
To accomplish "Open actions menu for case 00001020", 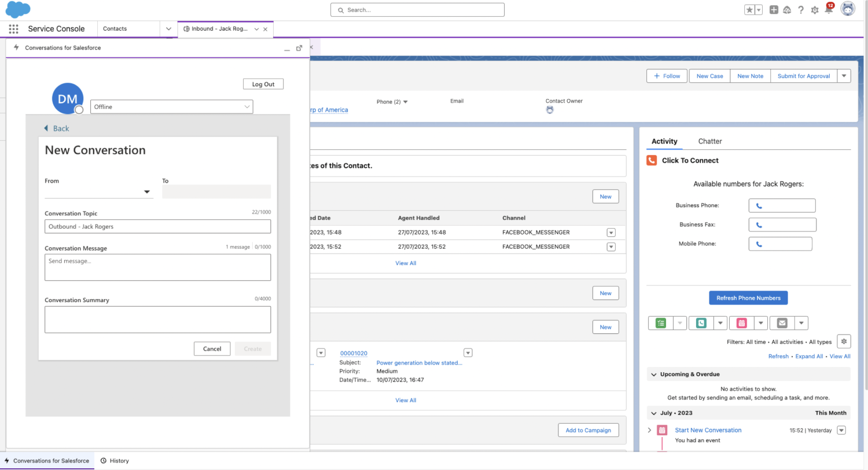I will 468,352.
